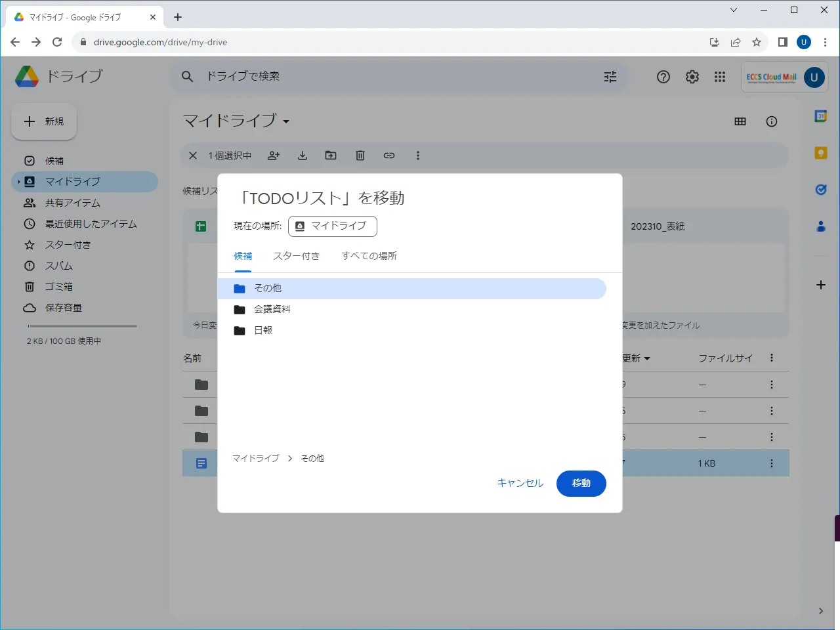
Task: Click the マイドライブ current location chip
Action: coord(333,226)
